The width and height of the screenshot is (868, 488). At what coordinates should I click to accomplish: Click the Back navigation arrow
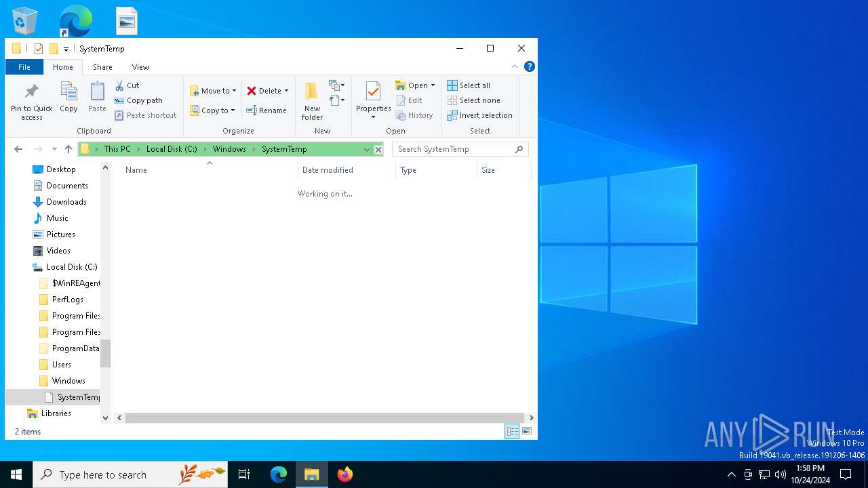click(x=18, y=149)
